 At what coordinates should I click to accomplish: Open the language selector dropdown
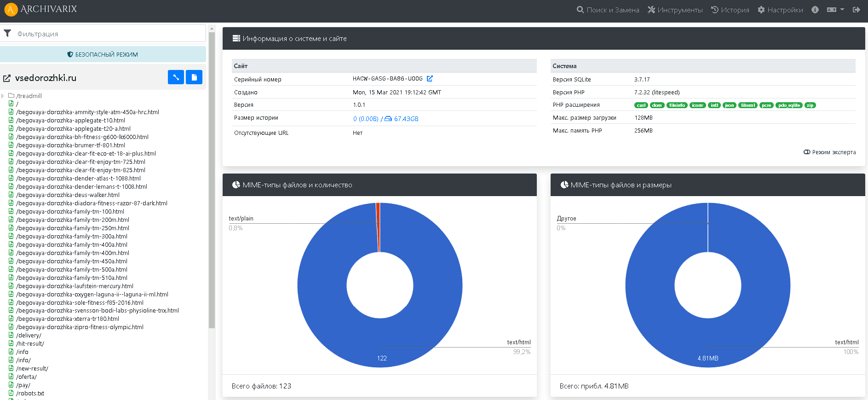click(835, 10)
